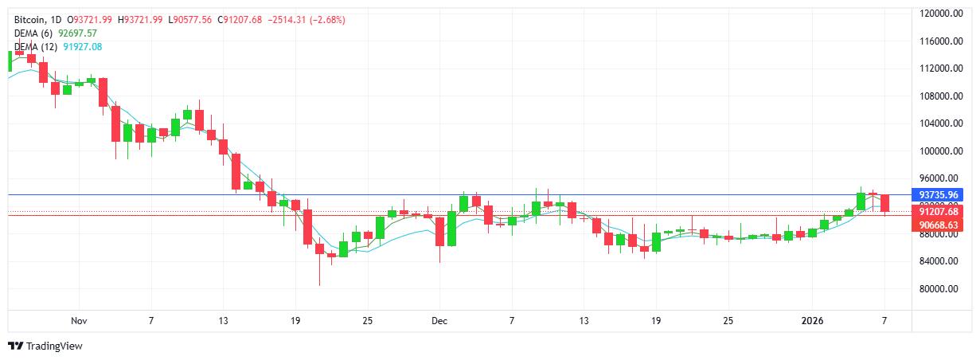Click the open price O93721.99 in legend
The height and width of the screenshot is (360, 980).
pyautogui.click(x=91, y=19)
